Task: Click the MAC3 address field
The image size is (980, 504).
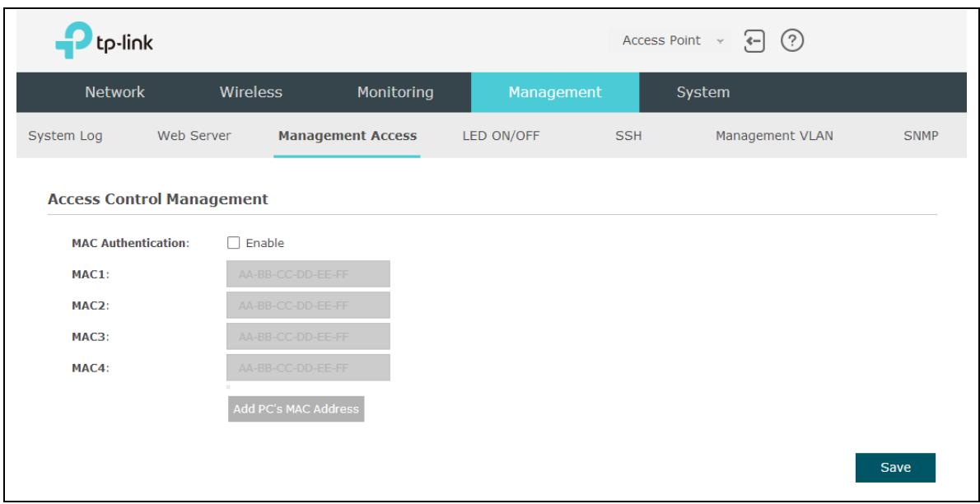Action: click(308, 337)
